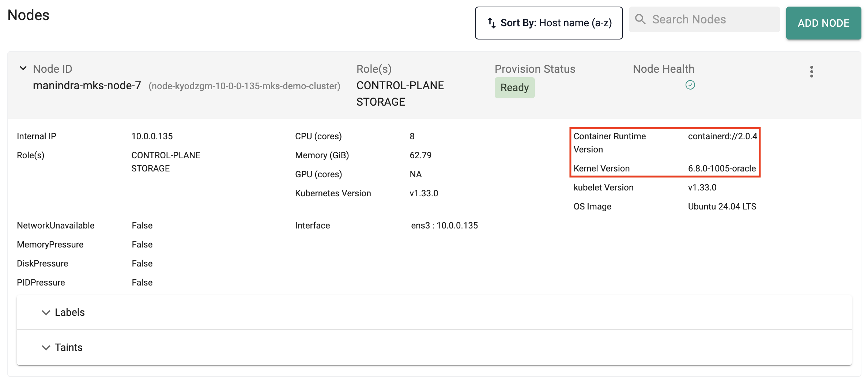
Task: Expand the Labels section chevron
Action: (46, 313)
